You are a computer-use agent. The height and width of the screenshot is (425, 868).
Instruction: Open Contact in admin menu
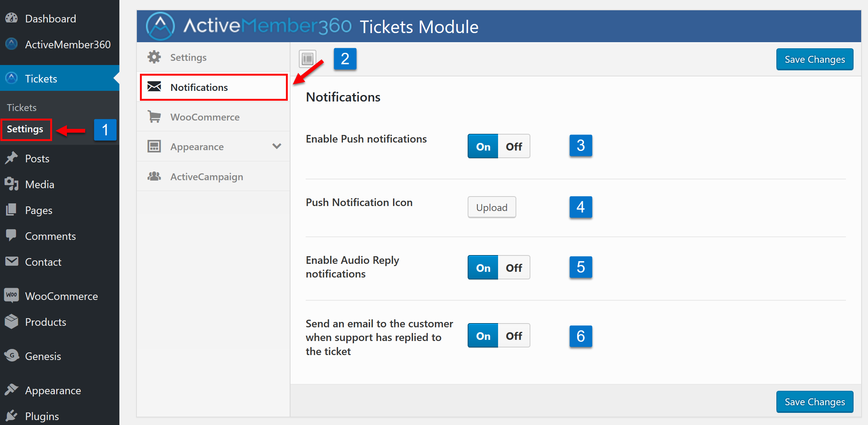[x=60, y=262]
